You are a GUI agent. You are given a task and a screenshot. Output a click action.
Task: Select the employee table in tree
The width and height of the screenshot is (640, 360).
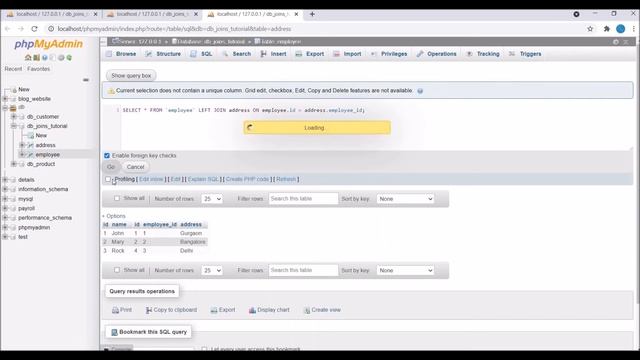coord(48,155)
